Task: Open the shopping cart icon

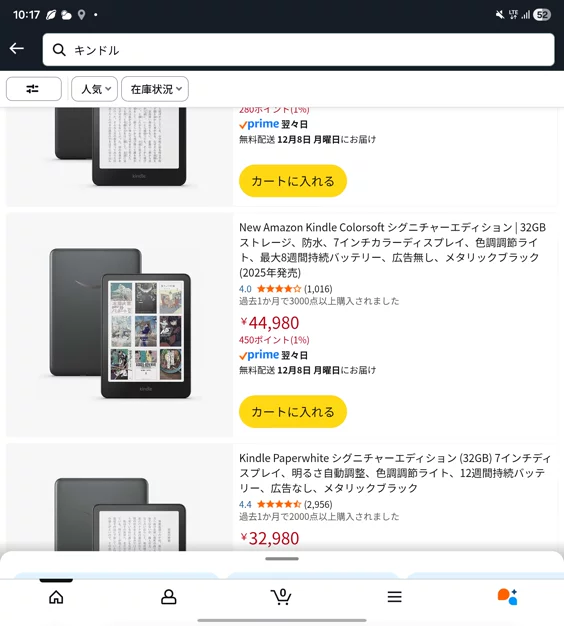Action: point(281,597)
